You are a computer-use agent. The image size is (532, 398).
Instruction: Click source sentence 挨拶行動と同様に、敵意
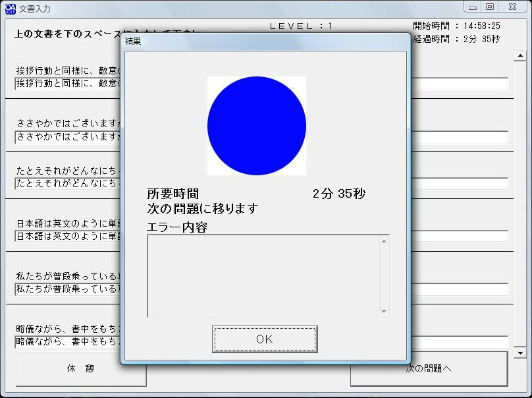pos(68,71)
